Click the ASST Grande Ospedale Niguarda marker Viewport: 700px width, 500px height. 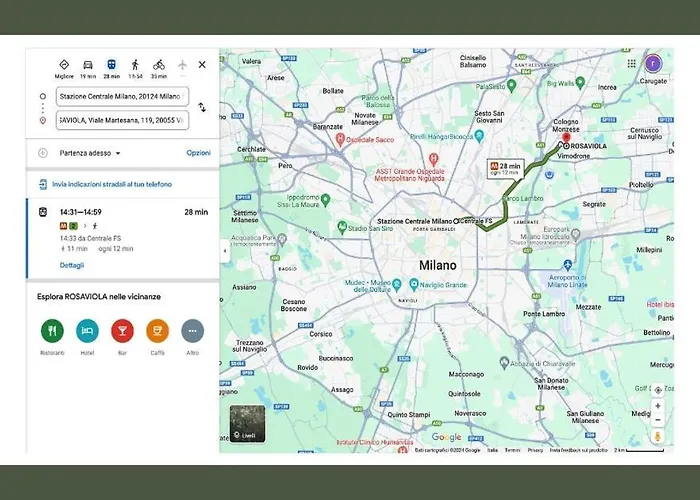(x=433, y=158)
